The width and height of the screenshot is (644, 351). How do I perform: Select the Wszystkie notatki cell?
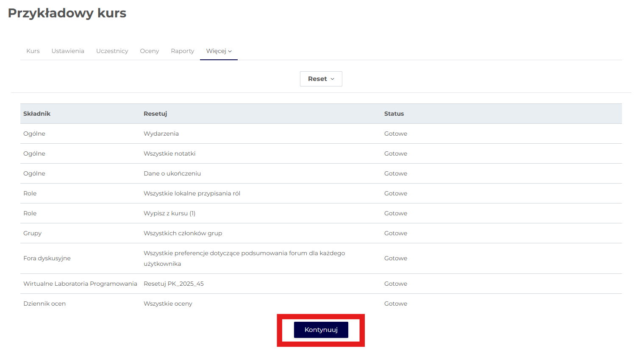169,153
